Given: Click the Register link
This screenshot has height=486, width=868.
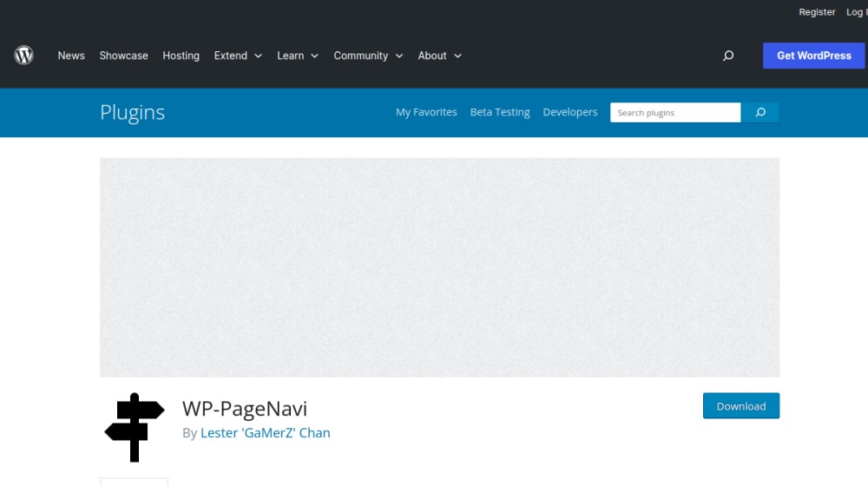Looking at the screenshot, I should pyautogui.click(x=817, y=12).
